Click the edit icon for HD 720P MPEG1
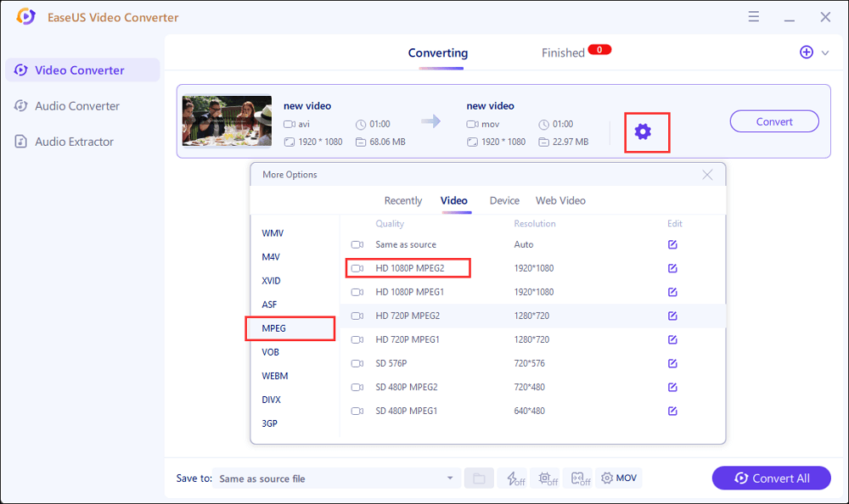The image size is (849, 504). tap(672, 339)
